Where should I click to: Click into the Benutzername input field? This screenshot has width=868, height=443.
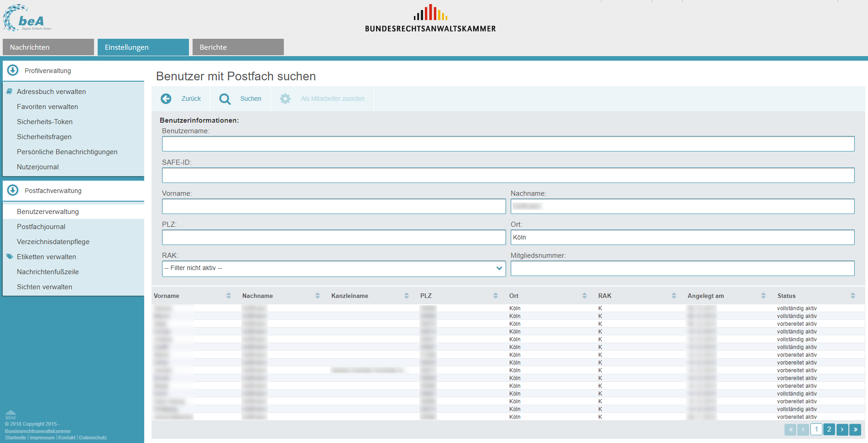508,144
